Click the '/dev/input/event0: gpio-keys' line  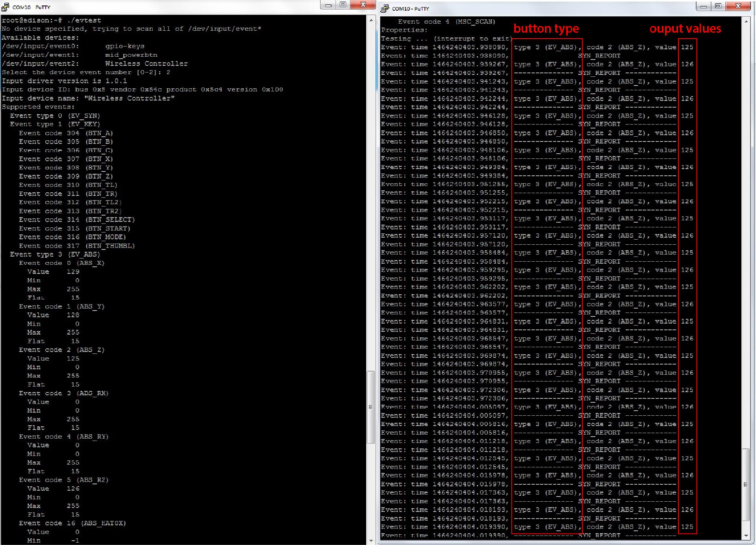73,46
